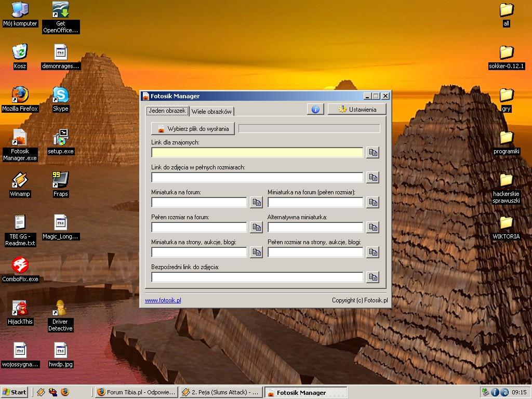Copy the 'Miniaturka na forum (pełen rozmiar)' code
Screen dimensions: 532x399
pos(373,203)
